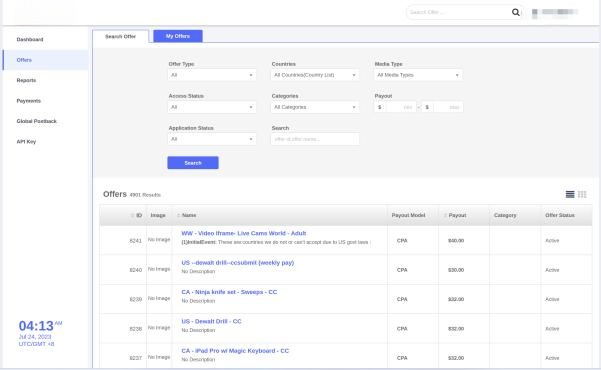The width and height of the screenshot is (601, 370).
Task: Open WW - Video Iframe Live Cams offer
Action: tap(244, 233)
